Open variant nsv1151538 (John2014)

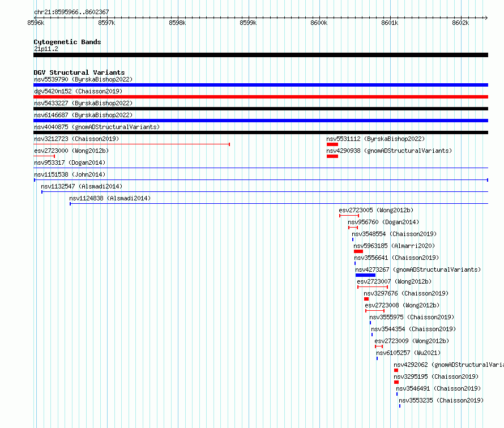70,174
